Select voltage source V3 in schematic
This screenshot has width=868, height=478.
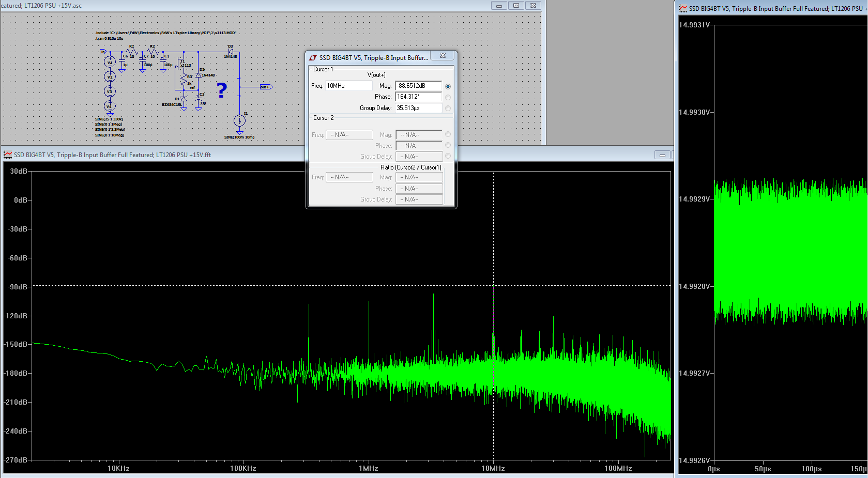(110, 91)
